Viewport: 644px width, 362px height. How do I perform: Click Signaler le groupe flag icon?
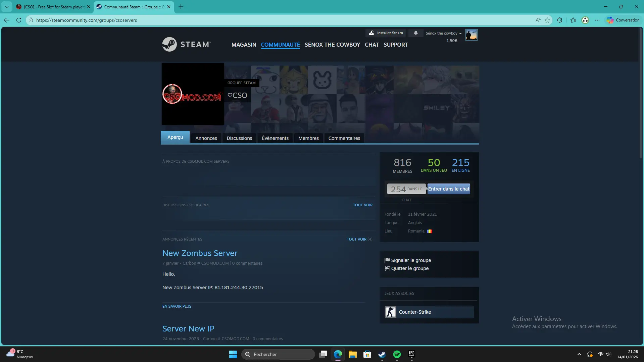point(387,260)
